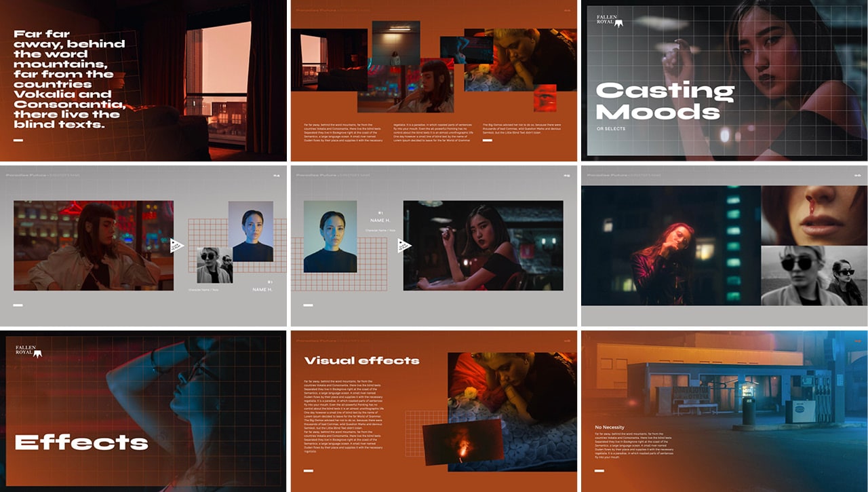Select the 'Effects' title text

pos(81,442)
